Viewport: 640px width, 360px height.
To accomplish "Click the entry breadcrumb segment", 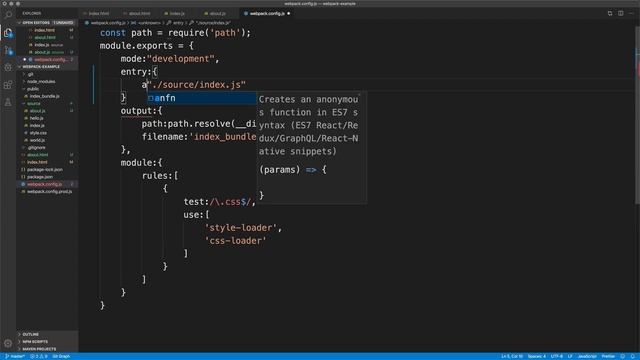I will tap(178, 23).
